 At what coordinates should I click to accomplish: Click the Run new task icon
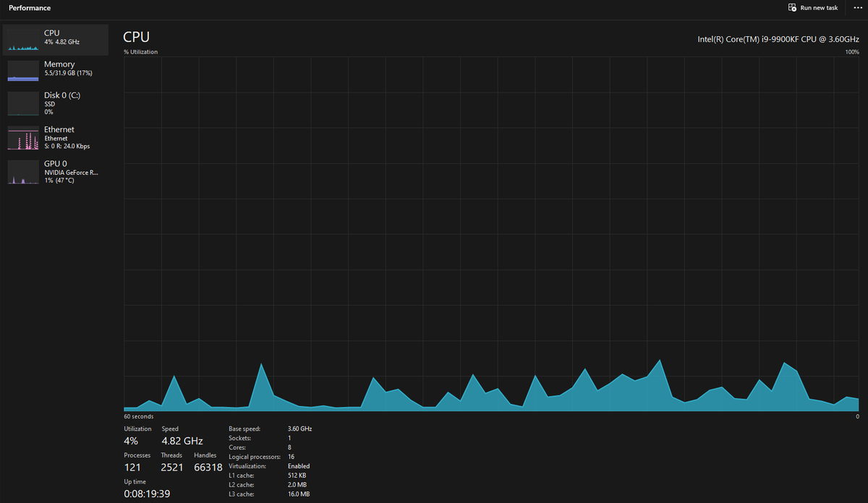tap(792, 7)
